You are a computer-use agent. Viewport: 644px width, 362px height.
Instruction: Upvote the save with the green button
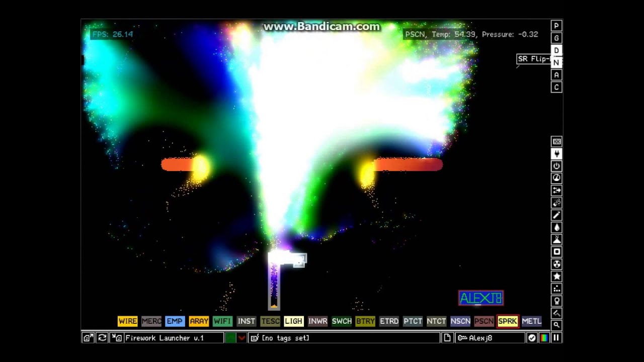click(x=230, y=338)
